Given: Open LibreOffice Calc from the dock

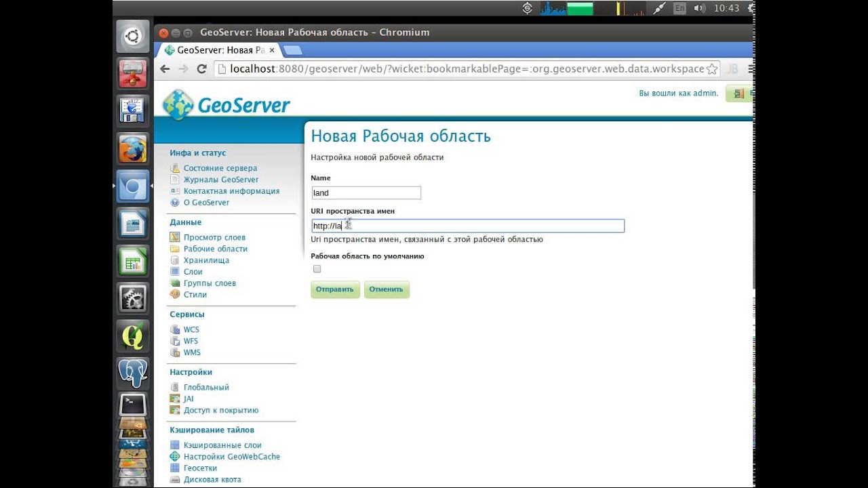Looking at the screenshot, I should click(x=133, y=260).
